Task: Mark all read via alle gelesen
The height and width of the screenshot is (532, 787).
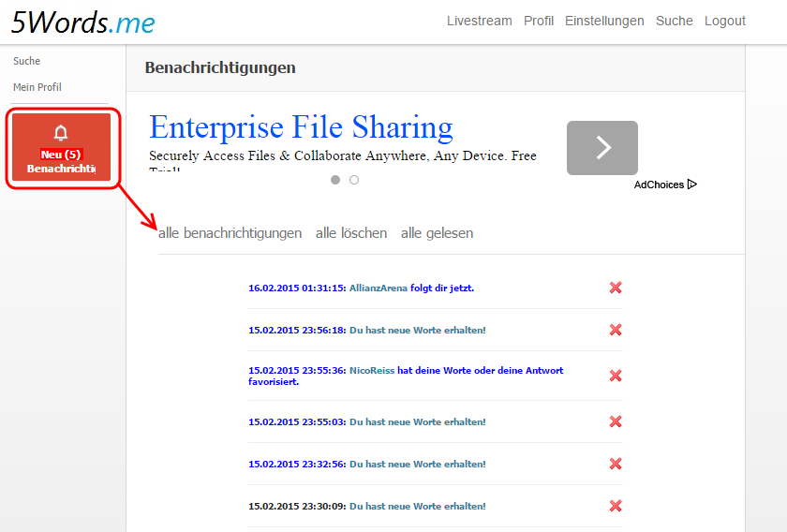Action: 437,233
